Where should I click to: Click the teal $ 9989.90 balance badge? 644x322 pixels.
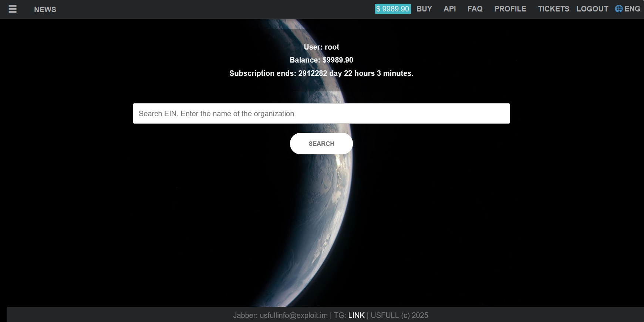392,9
